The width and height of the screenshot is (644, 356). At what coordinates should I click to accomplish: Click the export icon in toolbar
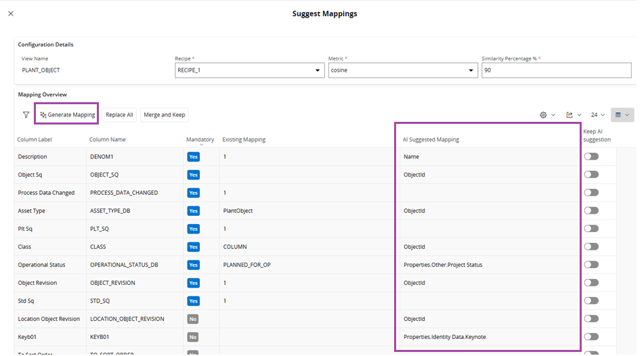click(x=570, y=115)
